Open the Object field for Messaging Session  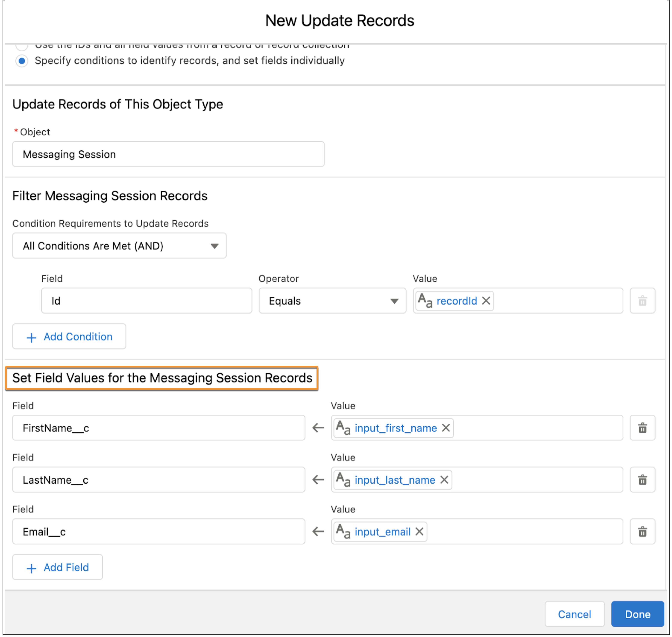(168, 154)
